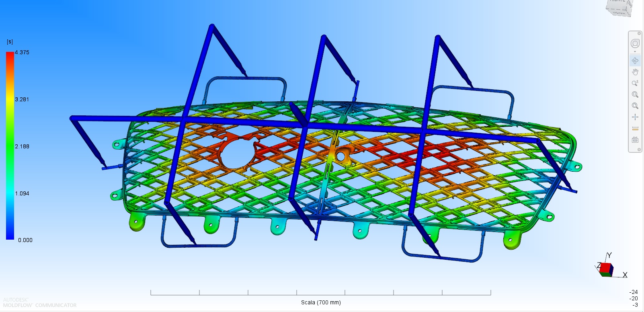644x312 pixels.
Task: Click the Scala (700 mm) scale label
Action: 321,302
